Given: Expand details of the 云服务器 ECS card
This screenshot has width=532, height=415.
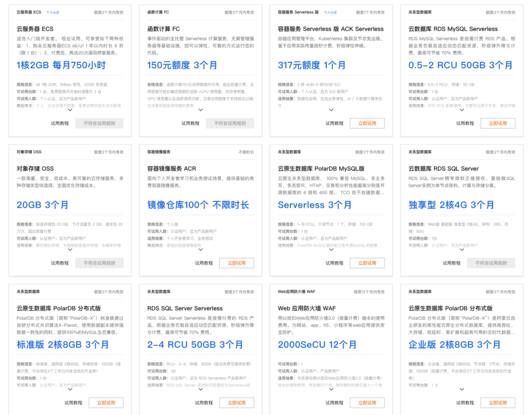Looking at the screenshot, I should tap(70, 110).
